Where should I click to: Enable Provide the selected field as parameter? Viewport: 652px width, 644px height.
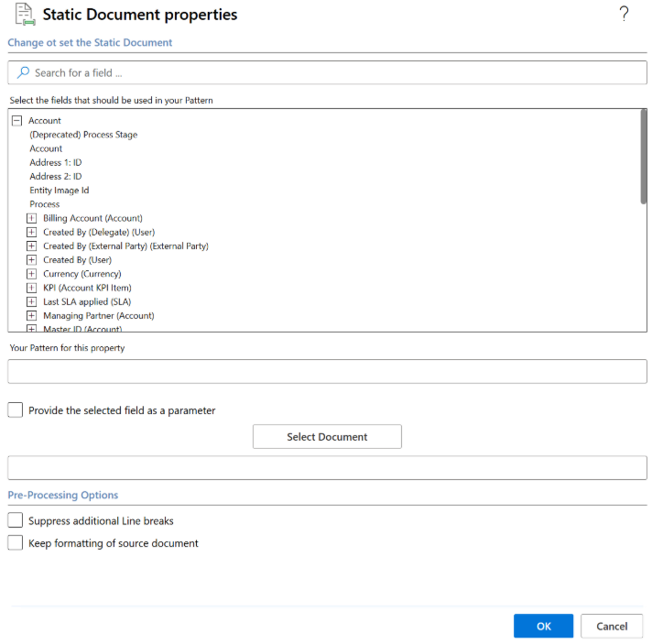coord(16,410)
